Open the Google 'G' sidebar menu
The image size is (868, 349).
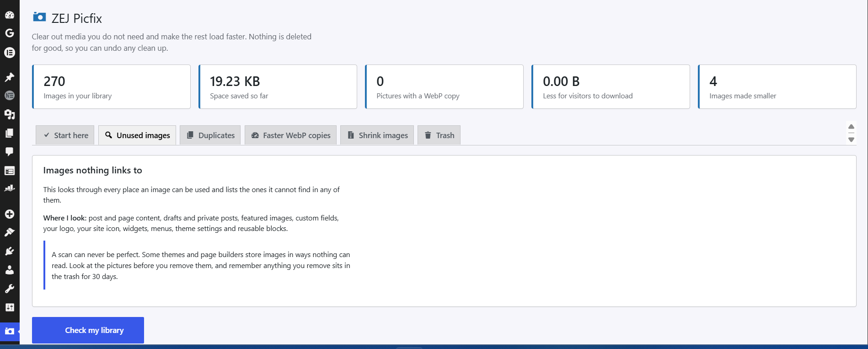point(10,33)
